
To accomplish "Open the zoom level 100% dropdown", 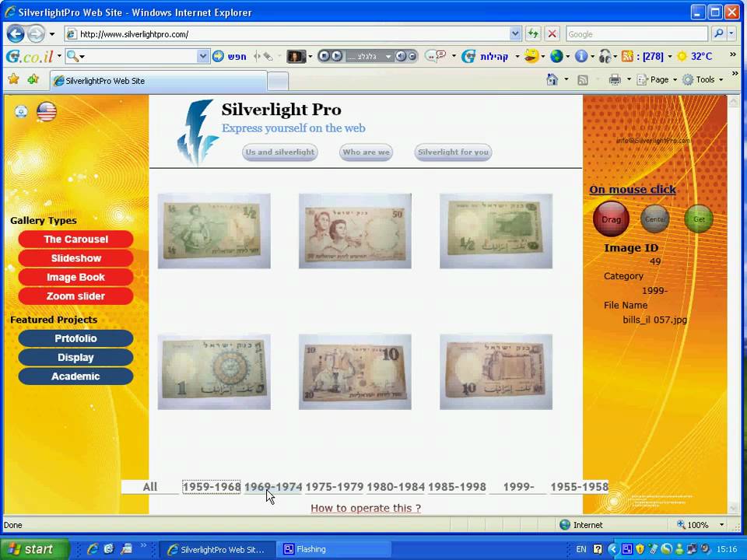I will point(721,525).
